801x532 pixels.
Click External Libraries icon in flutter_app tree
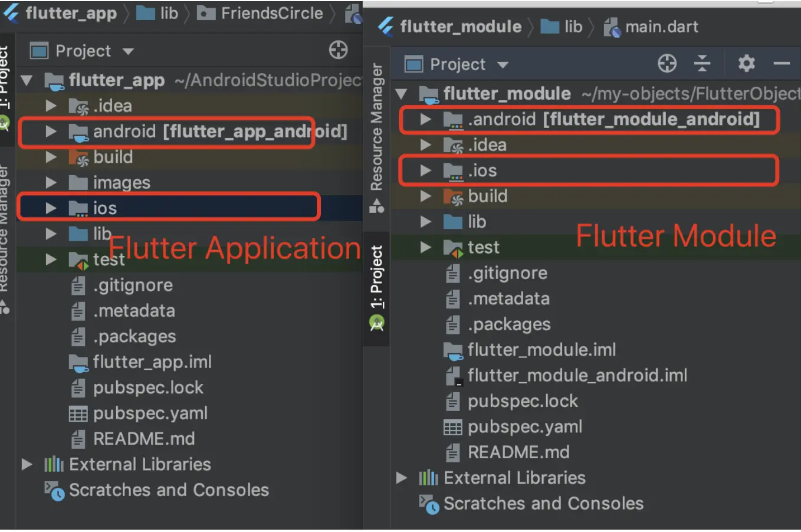pos(54,465)
